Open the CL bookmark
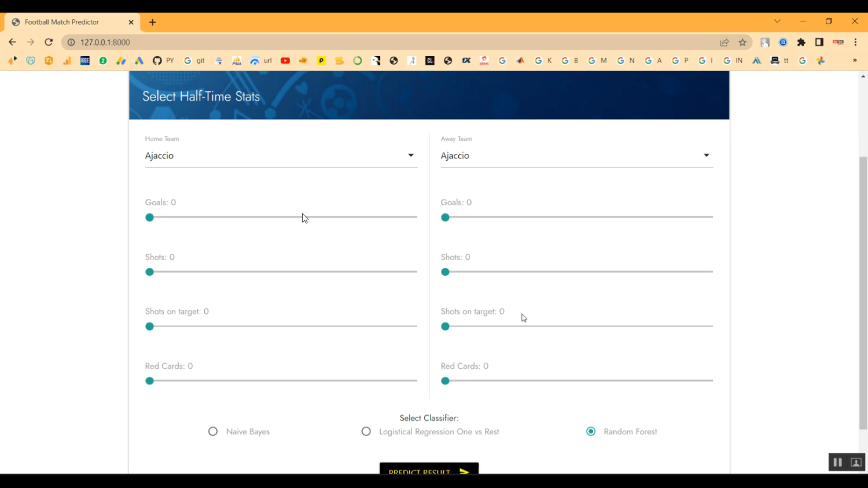868x488 pixels. [430, 61]
